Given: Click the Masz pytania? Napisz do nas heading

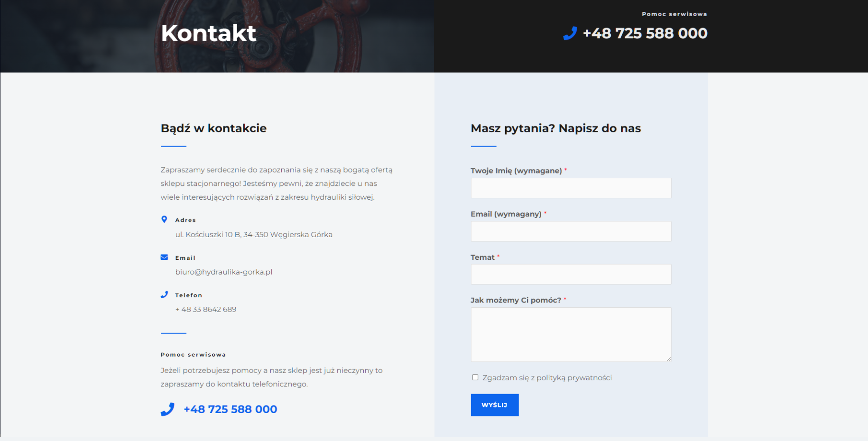Looking at the screenshot, I should coord(555,129).
